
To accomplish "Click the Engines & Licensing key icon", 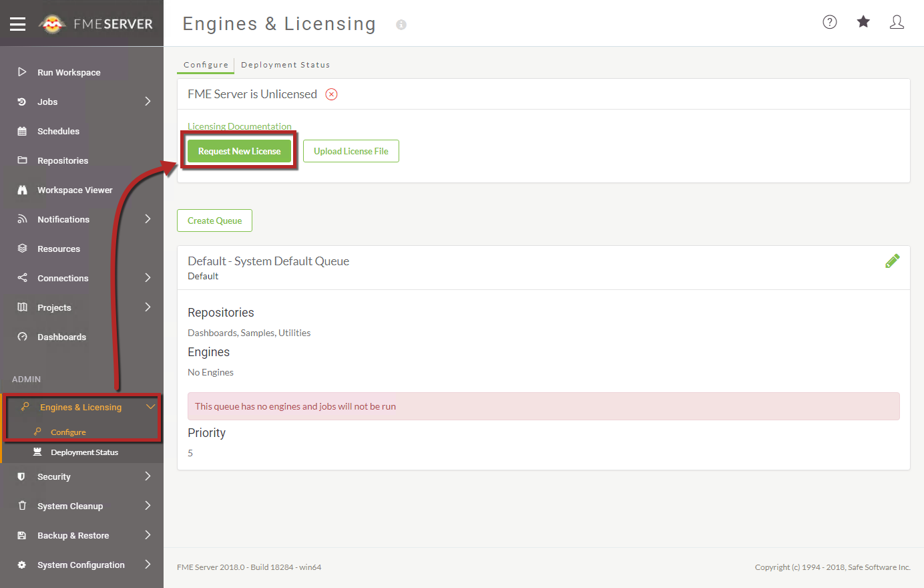I will pyautogui.click(x=25, y=406).
